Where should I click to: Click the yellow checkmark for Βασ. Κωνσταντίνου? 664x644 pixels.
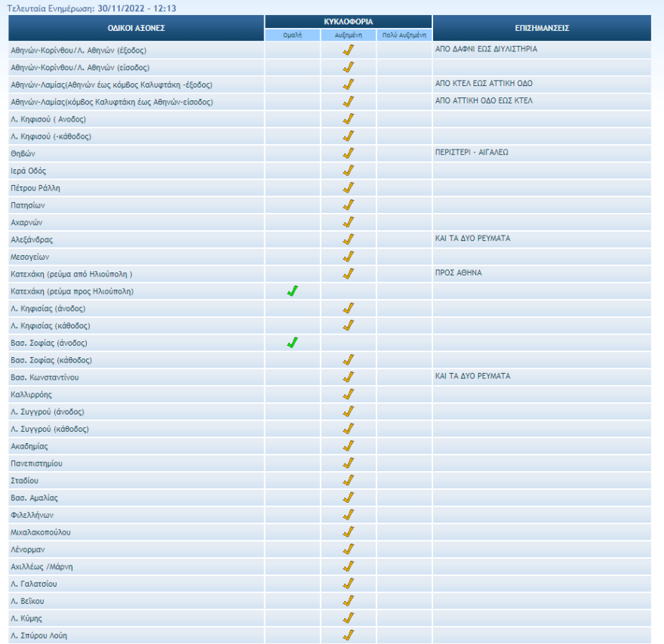pos(349,377)
